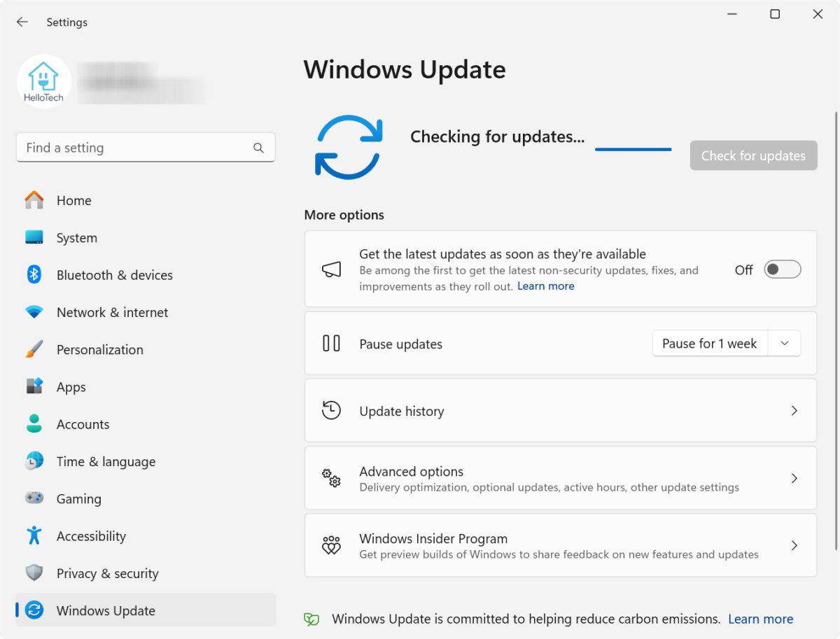Click the Personalization paintbrush icon
The height and width of the screenshot is (639, 840).
pyautogui.click(x=34, y=349)
